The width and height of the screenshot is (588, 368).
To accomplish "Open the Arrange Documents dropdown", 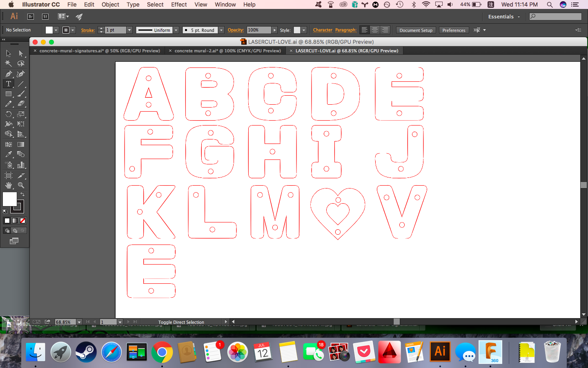I will pos(63,17).
